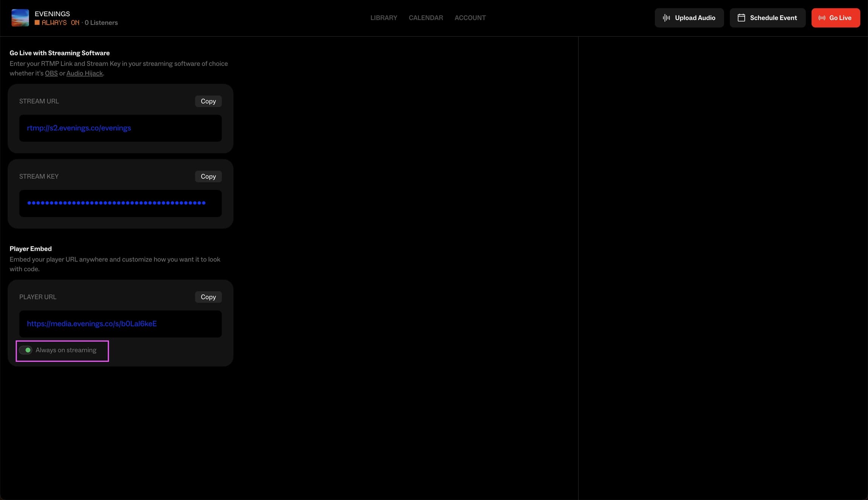868x500 pixels.
Task: Click the 0 Listeners count
Action: pyautogui.click(x=101, y=23)
